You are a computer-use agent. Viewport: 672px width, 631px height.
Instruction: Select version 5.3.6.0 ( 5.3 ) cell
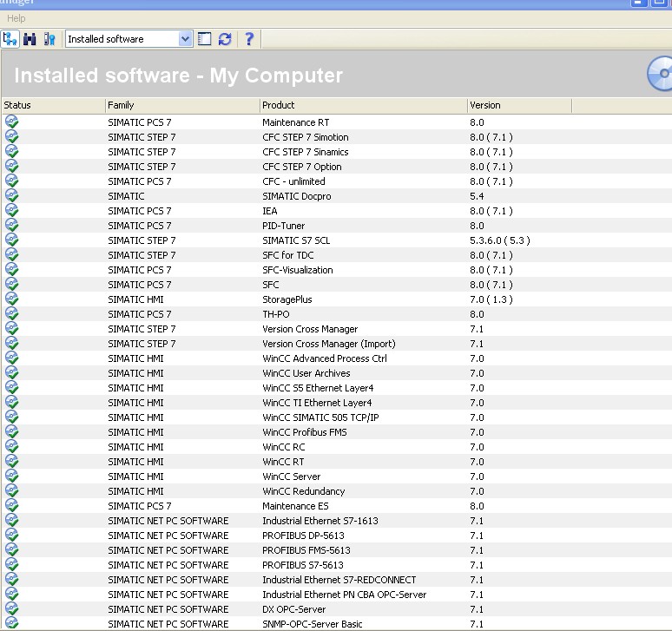coord(500,240)
